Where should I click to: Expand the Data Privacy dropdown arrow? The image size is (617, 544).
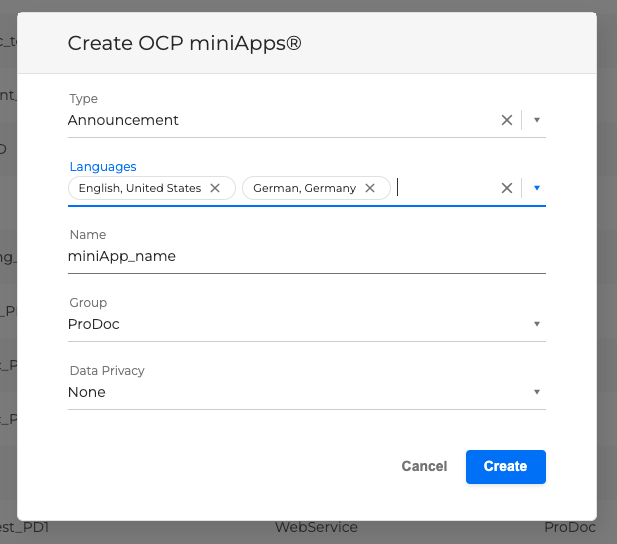coord(536,392)
